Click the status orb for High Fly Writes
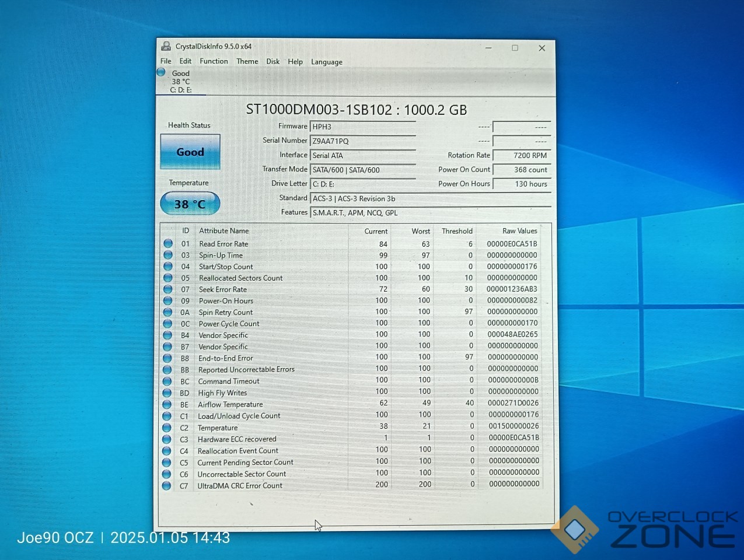The width and height of the screenshot is (744, 560). [x=167, y=393]
